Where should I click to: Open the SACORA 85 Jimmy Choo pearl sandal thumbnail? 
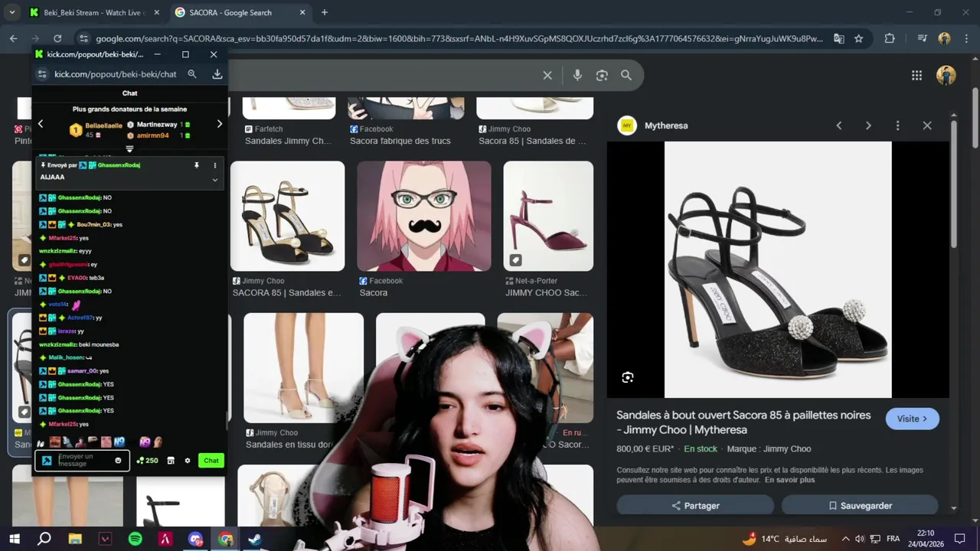coord(287,216)
